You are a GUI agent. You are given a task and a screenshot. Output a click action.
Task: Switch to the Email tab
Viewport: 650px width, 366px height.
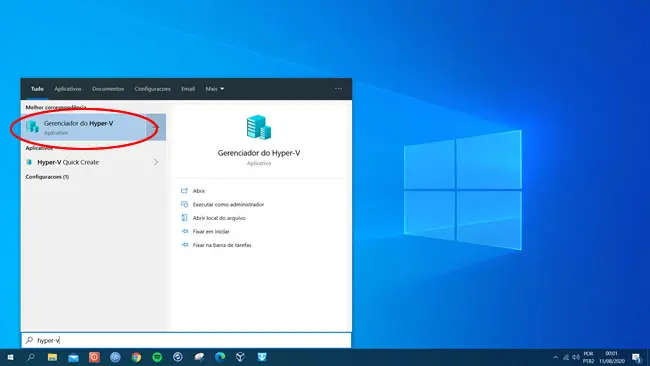[188, 89]
